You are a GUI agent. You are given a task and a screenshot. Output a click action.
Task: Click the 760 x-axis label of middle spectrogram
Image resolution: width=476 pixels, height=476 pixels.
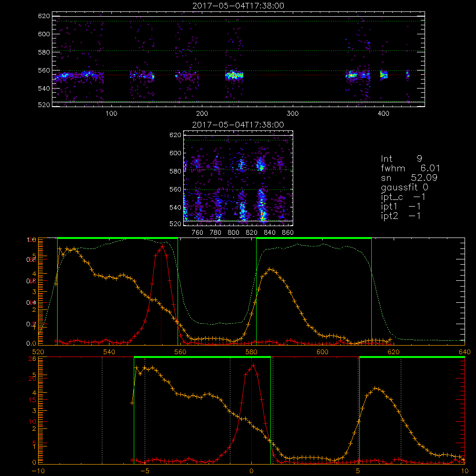(198, 233)
